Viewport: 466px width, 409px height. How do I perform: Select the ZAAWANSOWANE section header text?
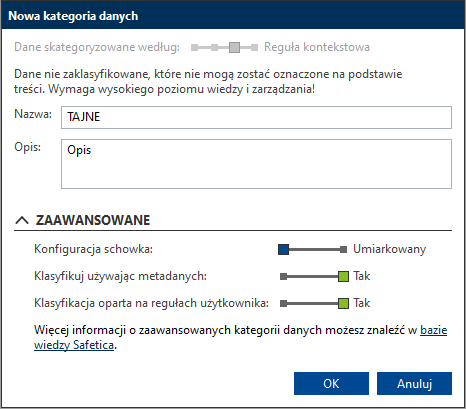pyautogui.click(x=93, y=220)
